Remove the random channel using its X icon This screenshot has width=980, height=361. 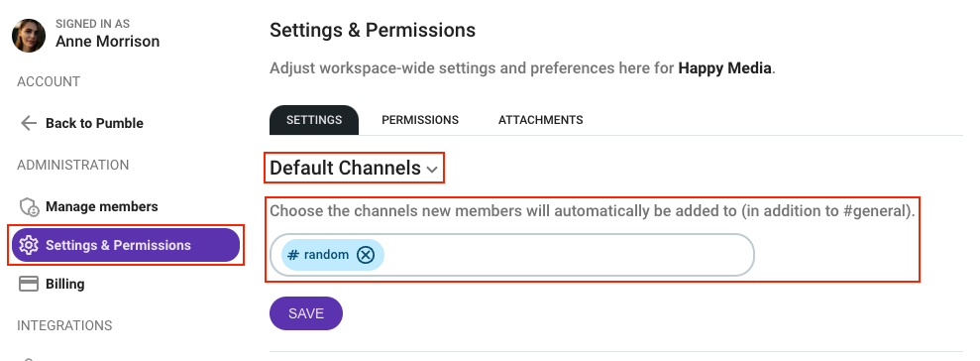(366, 255)
